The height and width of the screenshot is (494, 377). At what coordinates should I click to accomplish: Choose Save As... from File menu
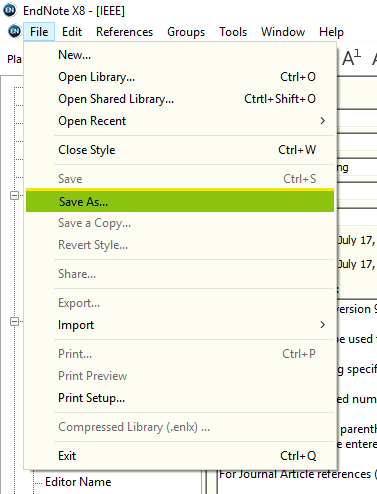tap(180, 201)
